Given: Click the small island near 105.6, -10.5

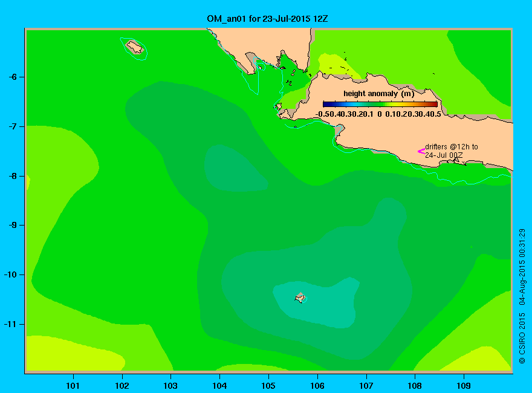Looking at the screenshot, I should [300, 297].
